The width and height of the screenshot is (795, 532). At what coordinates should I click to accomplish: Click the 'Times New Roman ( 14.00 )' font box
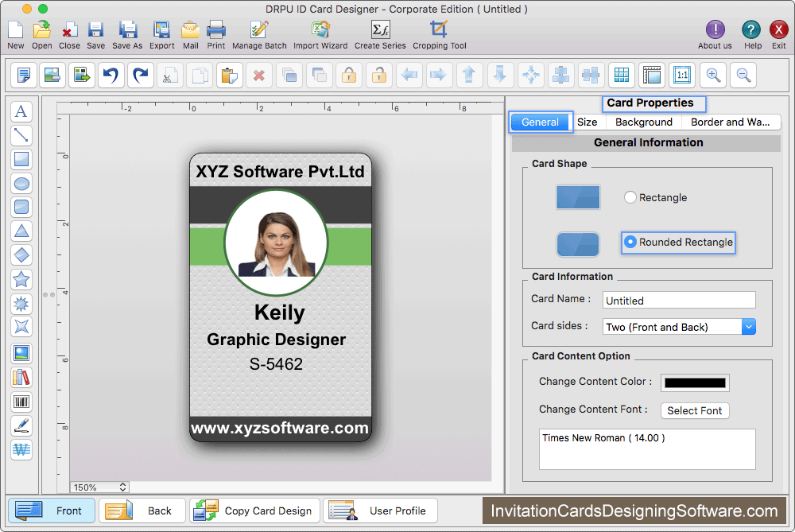tap(647, 449)
